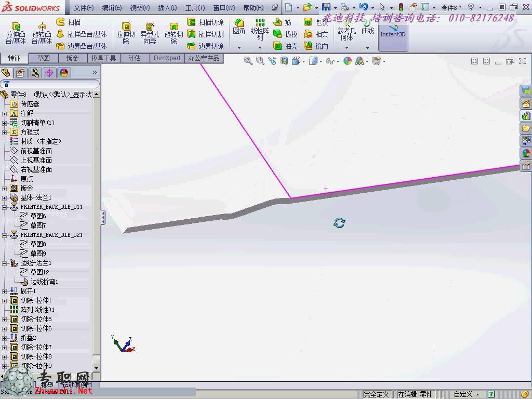Open the DisplayManager panel tab

tap(64, 73)
